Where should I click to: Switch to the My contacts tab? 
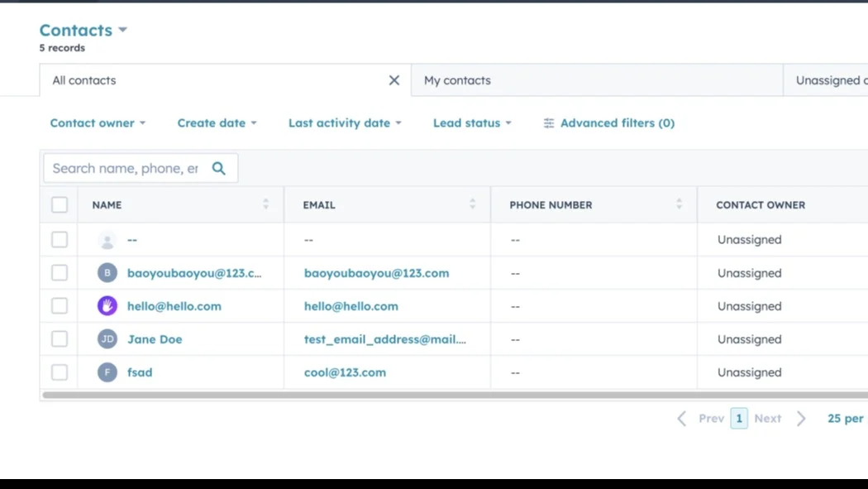coord(457,80)
